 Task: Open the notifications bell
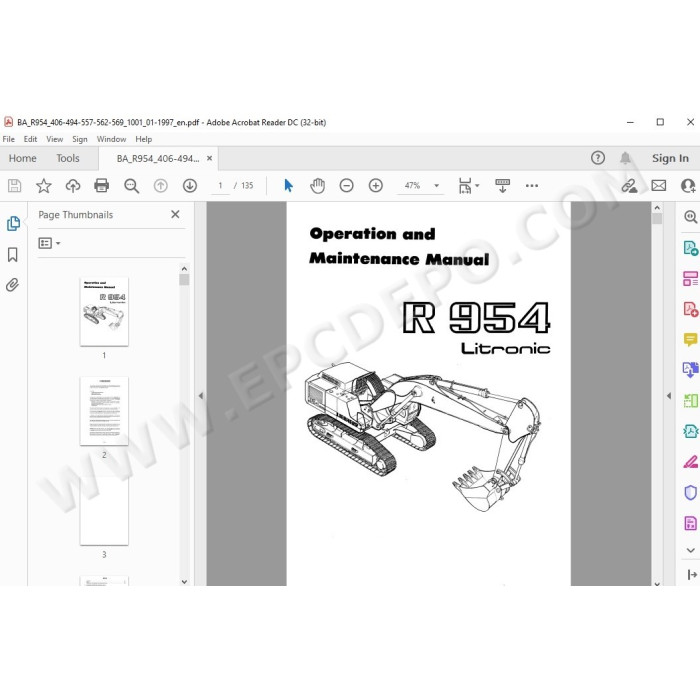625,158
